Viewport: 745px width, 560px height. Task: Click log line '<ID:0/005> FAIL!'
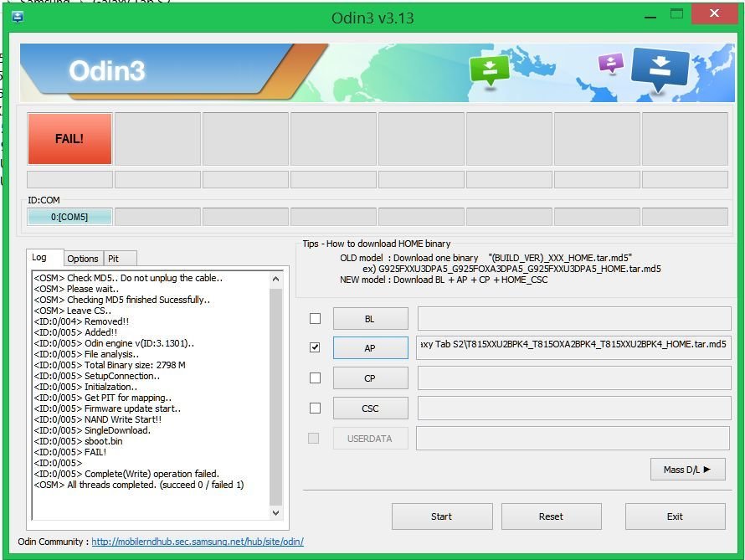coord(70,452)
